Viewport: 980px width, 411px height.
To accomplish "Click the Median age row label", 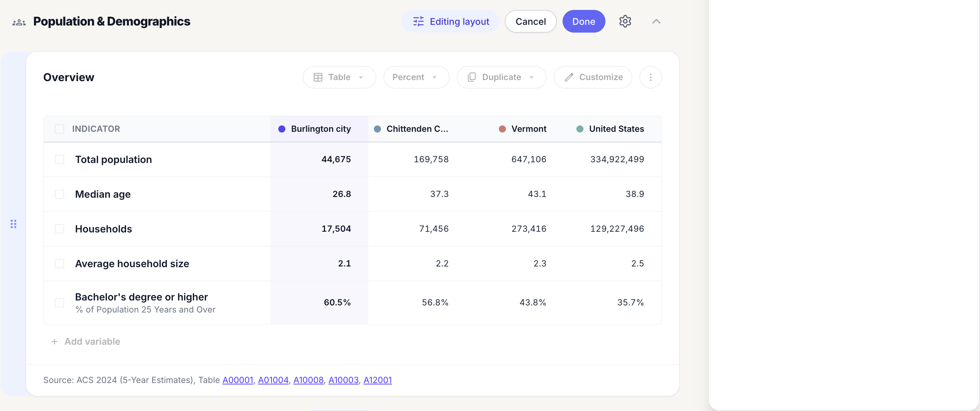I will 103,194.
